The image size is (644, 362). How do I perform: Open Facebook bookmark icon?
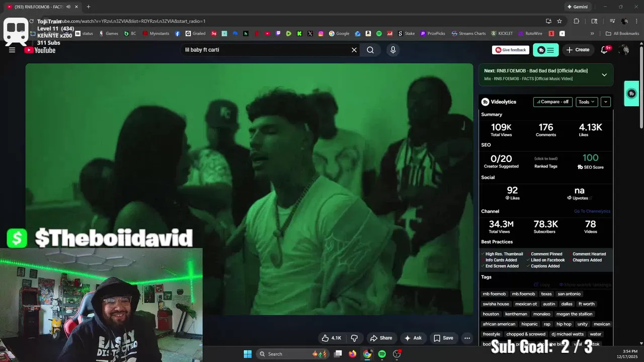point(178,34)
